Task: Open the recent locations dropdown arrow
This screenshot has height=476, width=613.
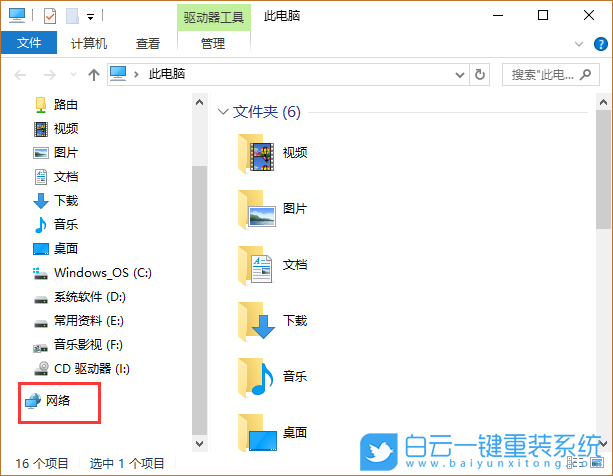Action: point(73,75)
